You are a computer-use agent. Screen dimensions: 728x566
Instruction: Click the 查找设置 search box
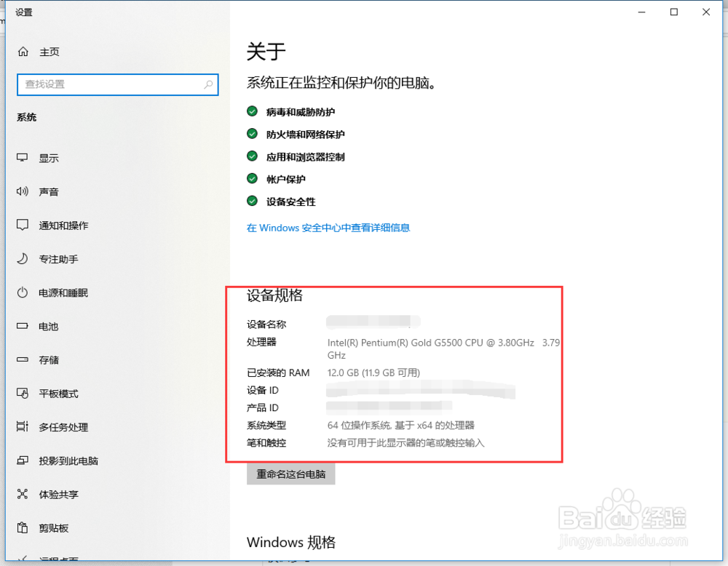click(x=117, y=84)
